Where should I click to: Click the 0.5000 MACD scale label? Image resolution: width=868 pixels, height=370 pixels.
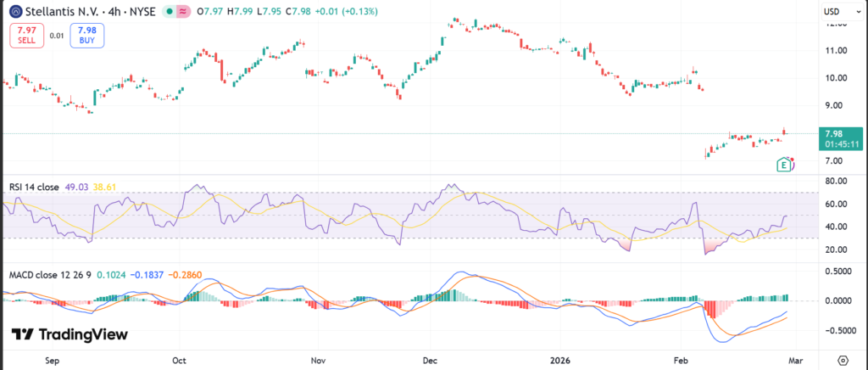[x=837, y=272]
